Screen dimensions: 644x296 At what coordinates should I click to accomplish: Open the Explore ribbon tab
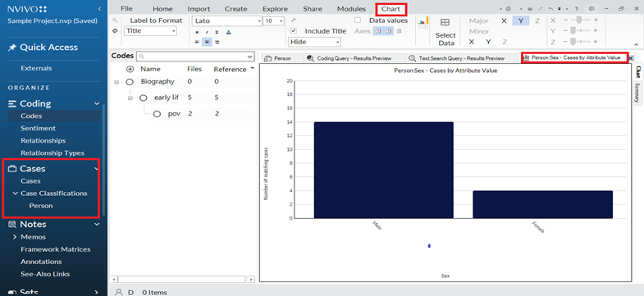click(275, 9)
